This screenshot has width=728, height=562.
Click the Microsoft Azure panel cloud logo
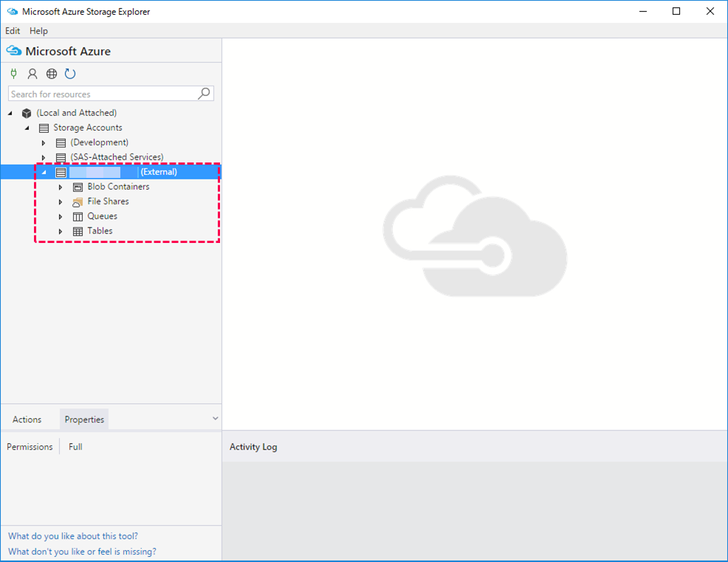14,51
